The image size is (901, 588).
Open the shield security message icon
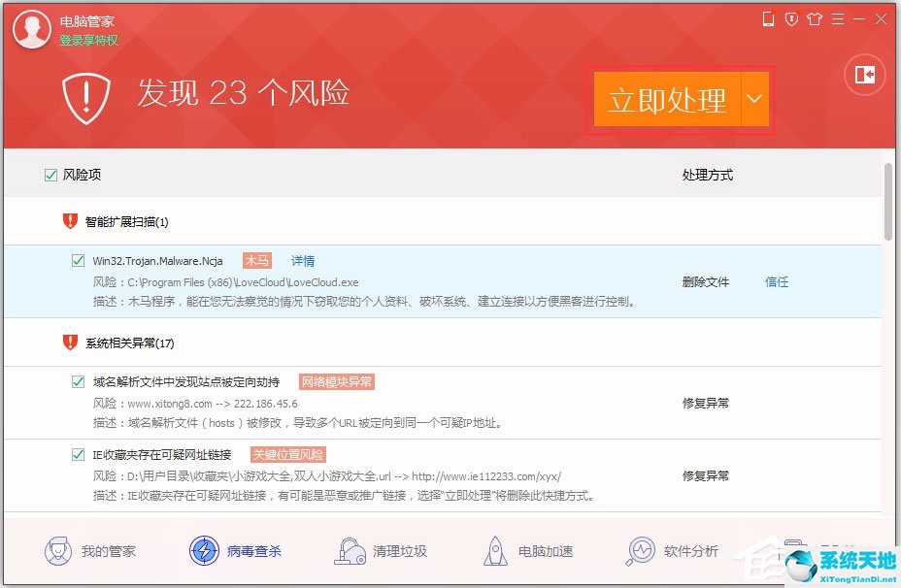point(791,18)
